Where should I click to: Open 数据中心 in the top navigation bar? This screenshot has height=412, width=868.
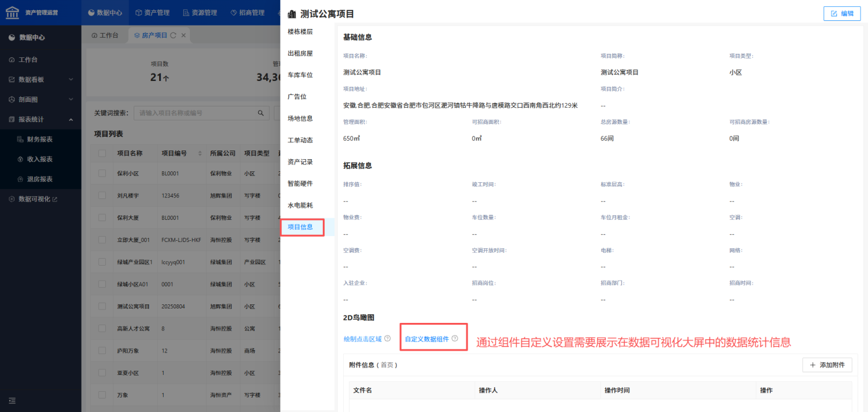click(104, 12)
